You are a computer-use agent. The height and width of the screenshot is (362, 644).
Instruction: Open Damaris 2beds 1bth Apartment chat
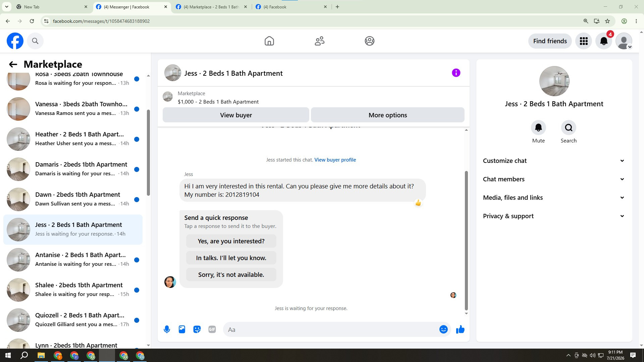[73, 169]
